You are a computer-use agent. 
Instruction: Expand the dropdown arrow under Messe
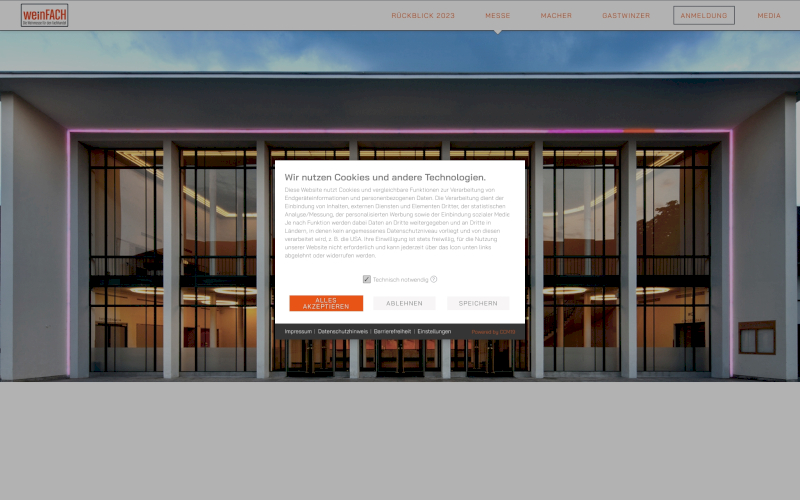click(497, 30)
